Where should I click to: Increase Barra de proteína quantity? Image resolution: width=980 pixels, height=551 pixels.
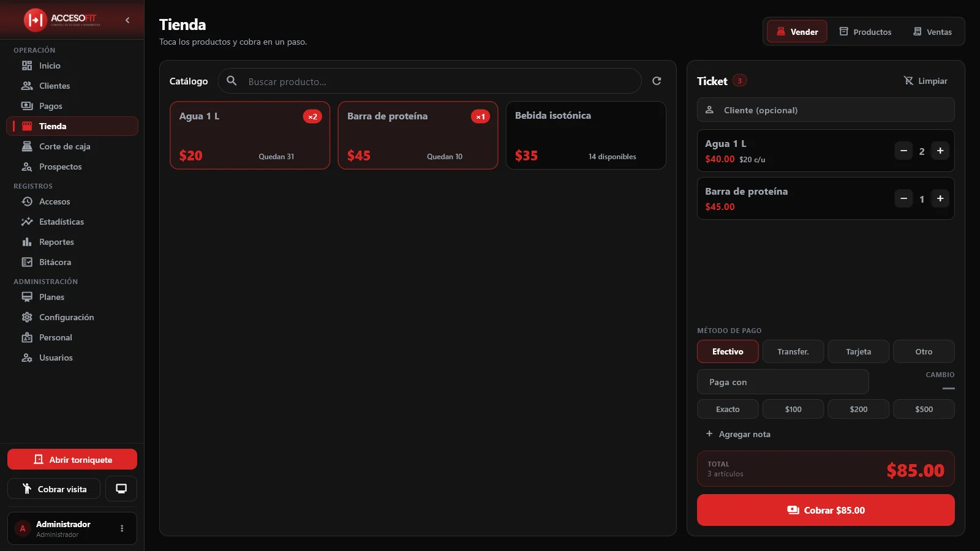point(940,198)
